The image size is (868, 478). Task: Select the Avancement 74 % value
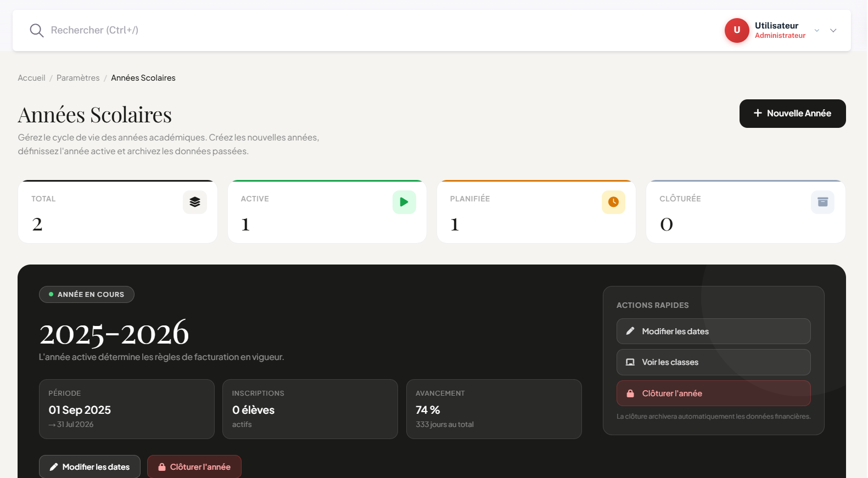(x=428, y=410)
